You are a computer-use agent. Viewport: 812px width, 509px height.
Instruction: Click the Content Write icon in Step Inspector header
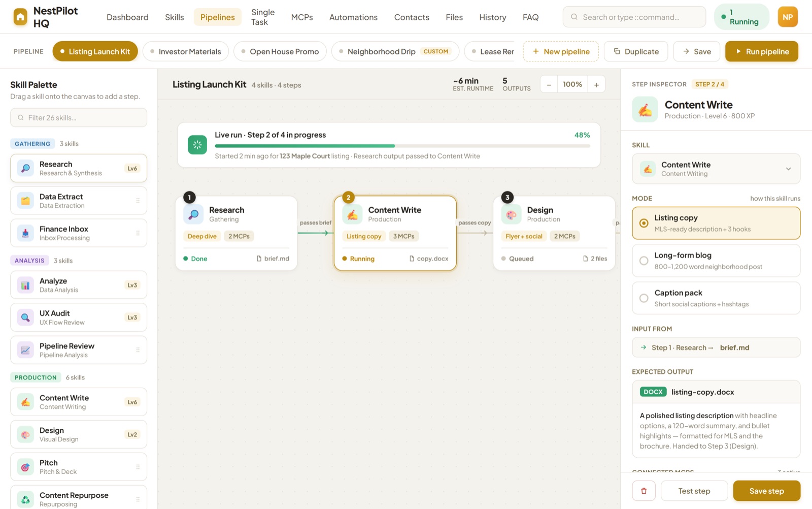pyautogui.click(x=645, y=109)
